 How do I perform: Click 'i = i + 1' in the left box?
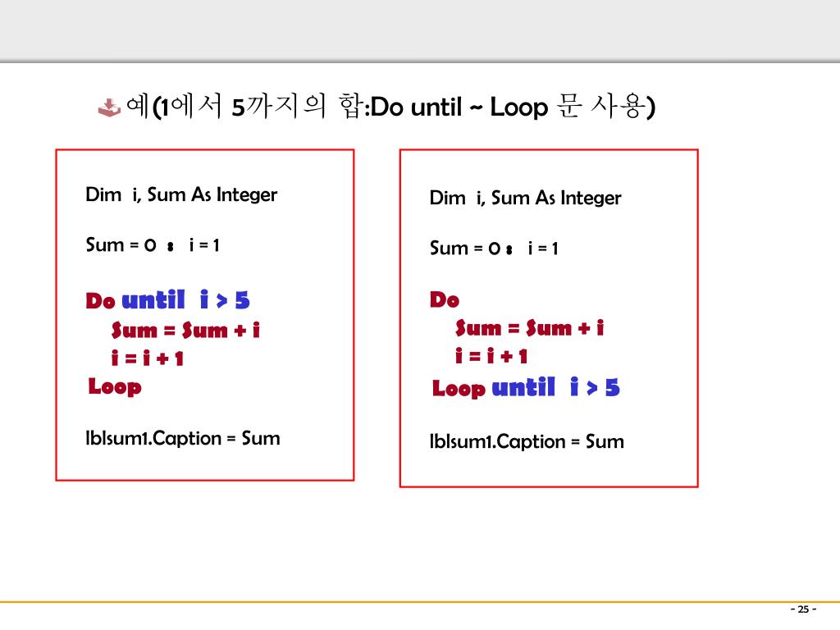point(148,358)
